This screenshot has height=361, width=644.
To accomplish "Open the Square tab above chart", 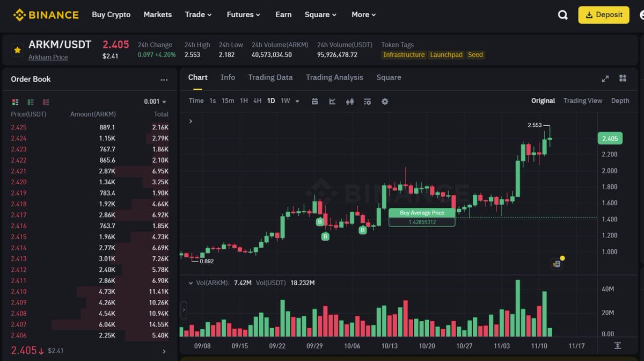I will click(x=389, y=77).
